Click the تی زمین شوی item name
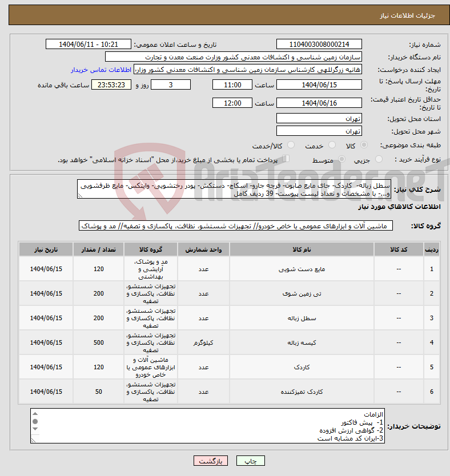450x476 pixels. 302,293
